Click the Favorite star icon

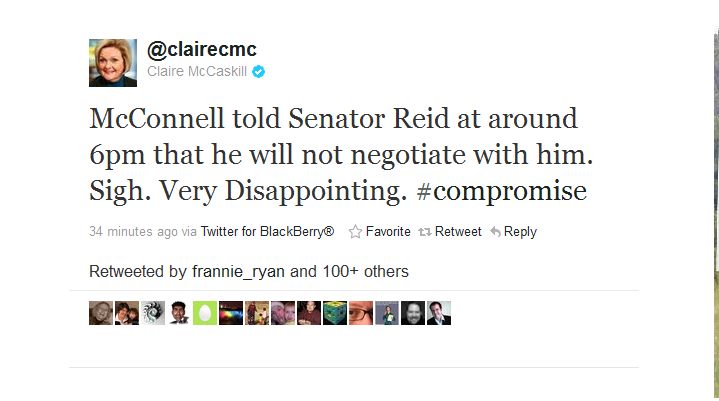click(355, 232)
